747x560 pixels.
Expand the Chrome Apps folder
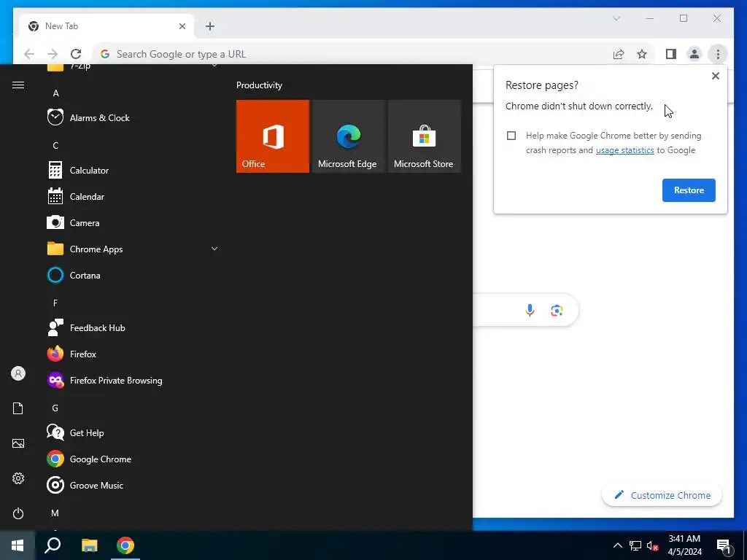pos(134,249)
